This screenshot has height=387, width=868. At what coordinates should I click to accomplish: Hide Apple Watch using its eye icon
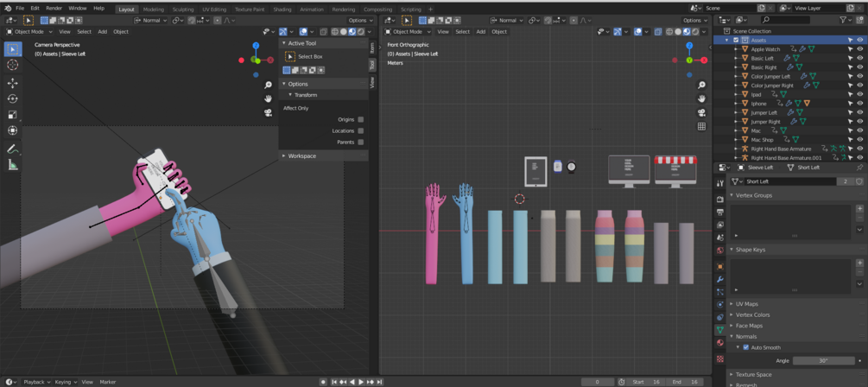tap(860, 49)
